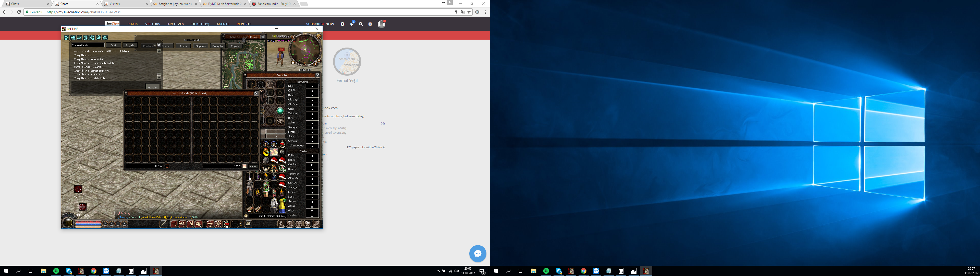
Task: Open Calculator from Windows taskbar
Action: pyautogui.click(x=131, y=271)
